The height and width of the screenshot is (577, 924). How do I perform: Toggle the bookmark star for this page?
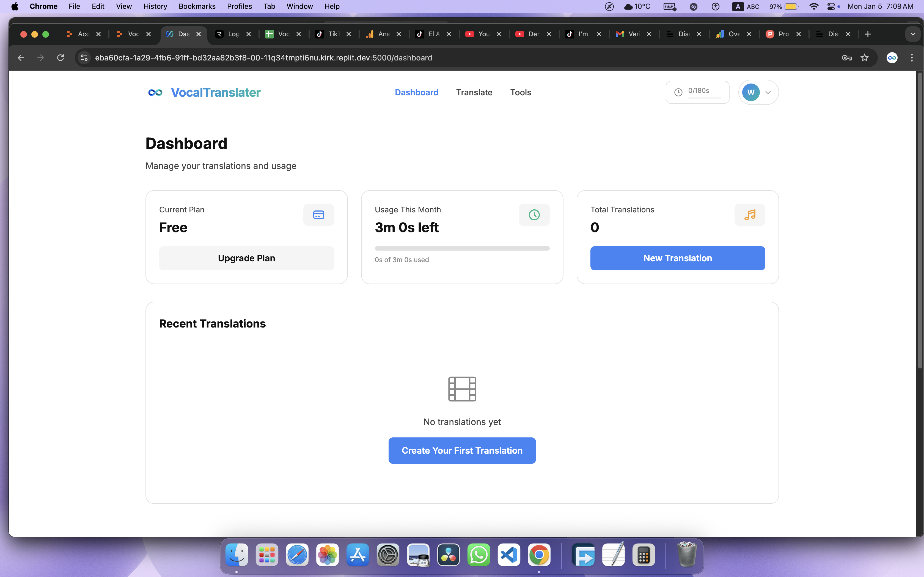[x=865, y=58]
